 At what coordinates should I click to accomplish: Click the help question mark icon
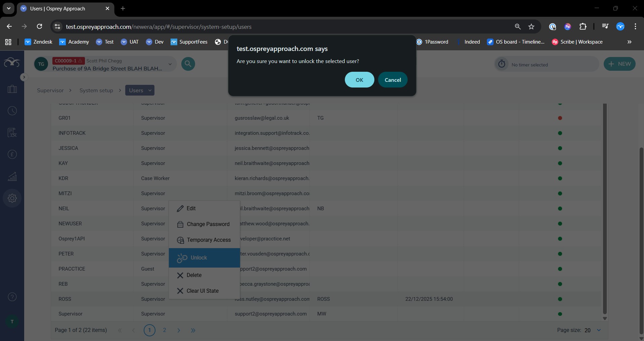tap(12, 297)
